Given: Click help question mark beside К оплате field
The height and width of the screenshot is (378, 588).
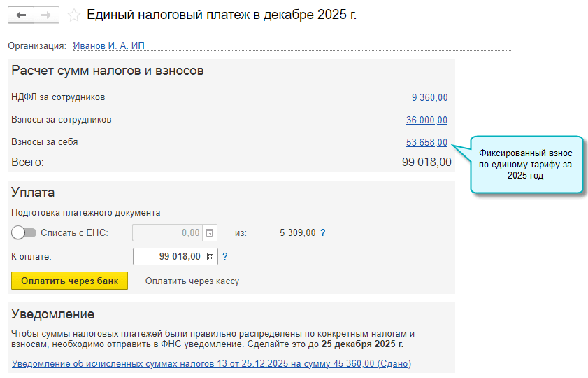Looking at the screenshot, I should coord(225,257).
